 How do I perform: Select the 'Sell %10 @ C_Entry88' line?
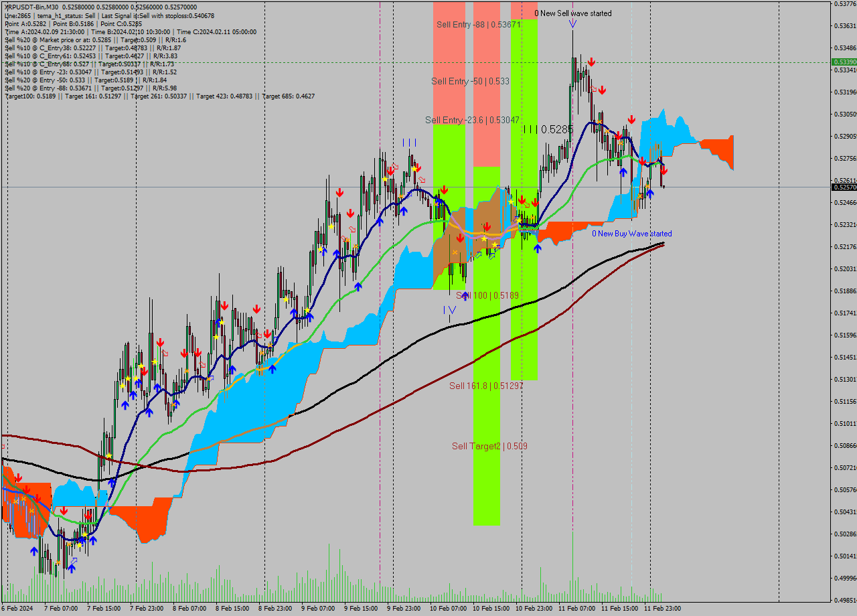[89, 64]
